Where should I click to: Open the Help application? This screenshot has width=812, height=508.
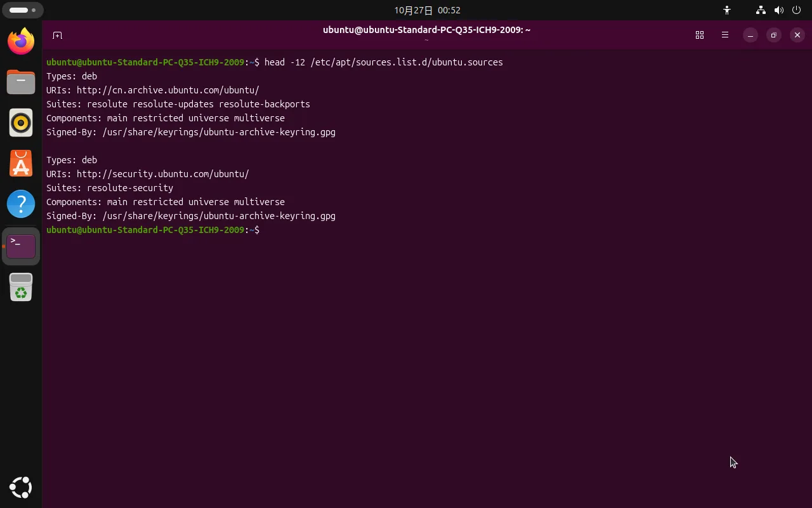point(21,204)
